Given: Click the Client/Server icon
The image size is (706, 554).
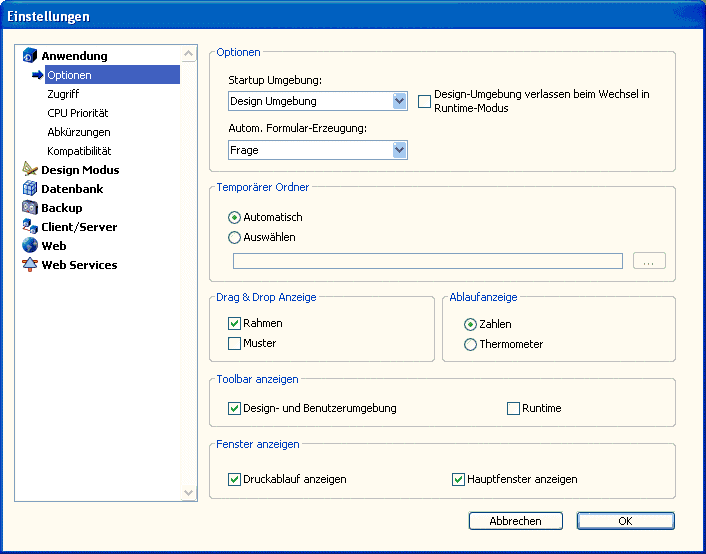Looking at the screenshot, I should coord(30,227).
